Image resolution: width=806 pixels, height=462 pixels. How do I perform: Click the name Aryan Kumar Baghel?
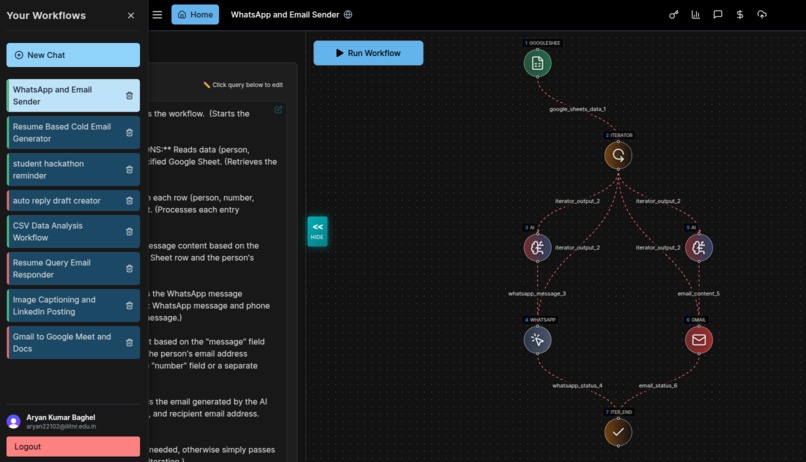click(61, 417)
